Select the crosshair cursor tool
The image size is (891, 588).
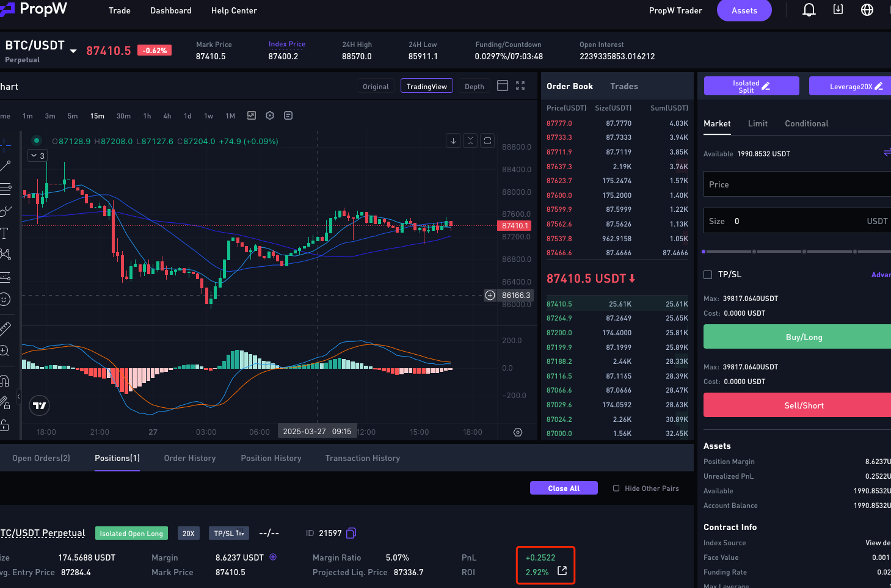[x=5, y=145]
